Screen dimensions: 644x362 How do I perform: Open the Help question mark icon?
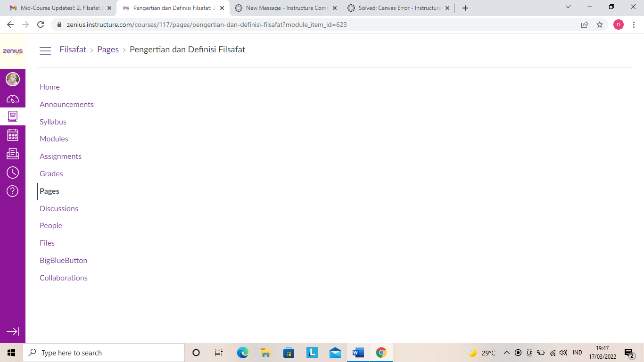click(x=13, y=191)
